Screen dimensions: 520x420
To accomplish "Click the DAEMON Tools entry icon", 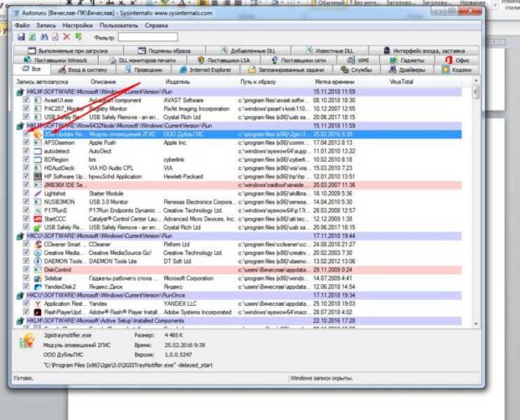I will pyautogui.click(x=37, y=261).
